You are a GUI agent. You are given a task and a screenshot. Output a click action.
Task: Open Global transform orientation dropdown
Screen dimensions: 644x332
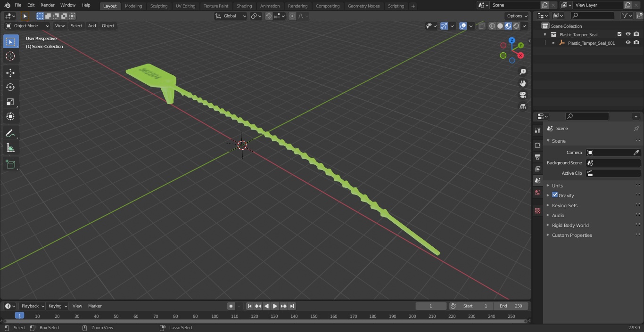(231, 16)
